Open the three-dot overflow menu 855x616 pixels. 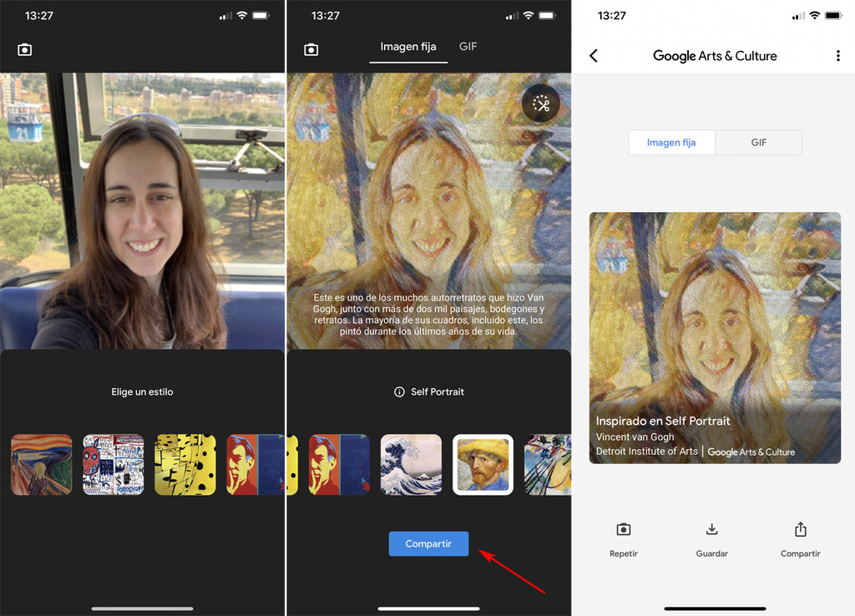click(x=838, y=55)
